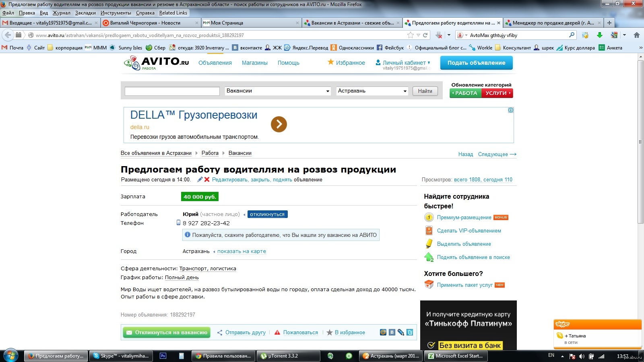Open the Инструменты menu

[x=116, y=13]
